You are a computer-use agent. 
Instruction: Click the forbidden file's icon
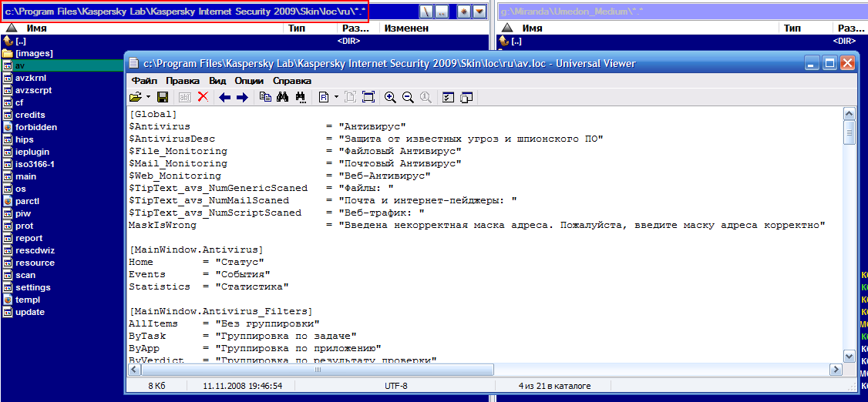(x=8, y=127)
